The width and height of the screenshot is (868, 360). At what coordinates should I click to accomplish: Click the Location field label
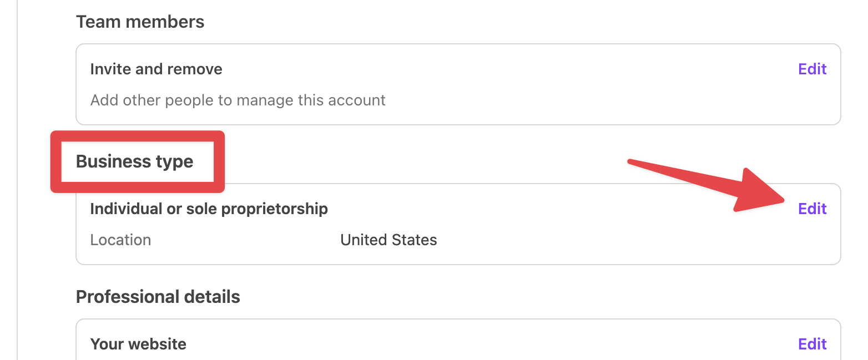120,240
